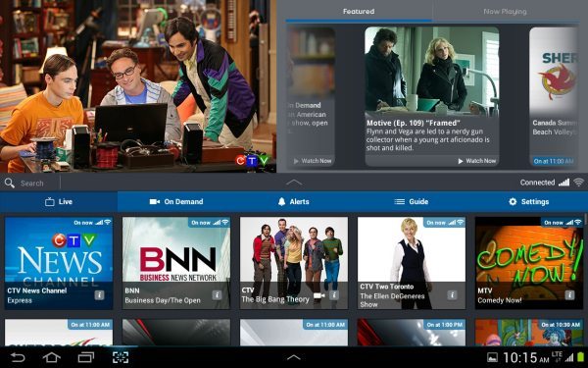Open the Guide section
Screen dimensions: 588x368
point(411,201)
